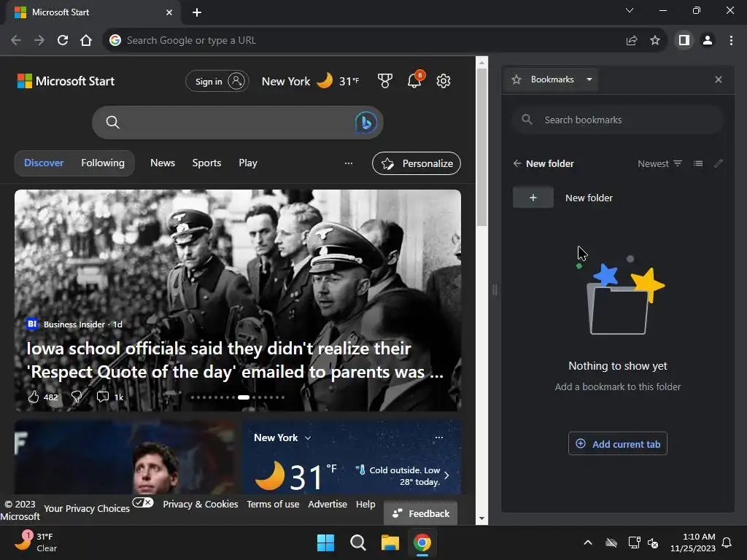Show more feed categories with the ellipsis

pyautogui.click(x=349, y=163)
